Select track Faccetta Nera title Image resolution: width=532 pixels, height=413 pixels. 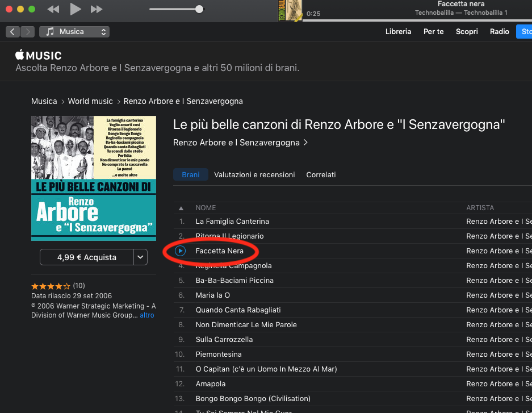(220, 251)
